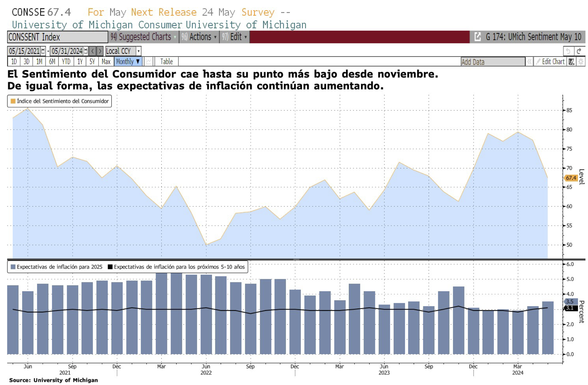Shift date range forward with right arrow
The height and width of the screenshot is (385, 588).
click(x=100, y=51)
